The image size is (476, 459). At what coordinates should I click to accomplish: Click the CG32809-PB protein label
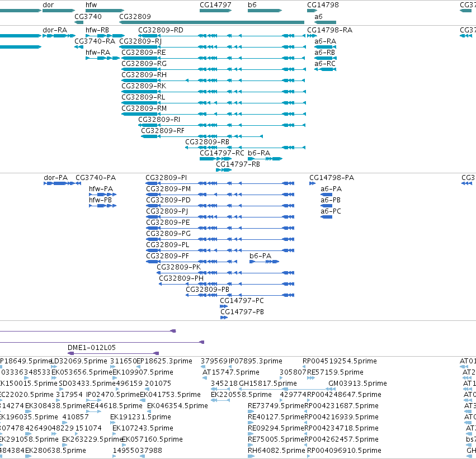tap(208, 290)
